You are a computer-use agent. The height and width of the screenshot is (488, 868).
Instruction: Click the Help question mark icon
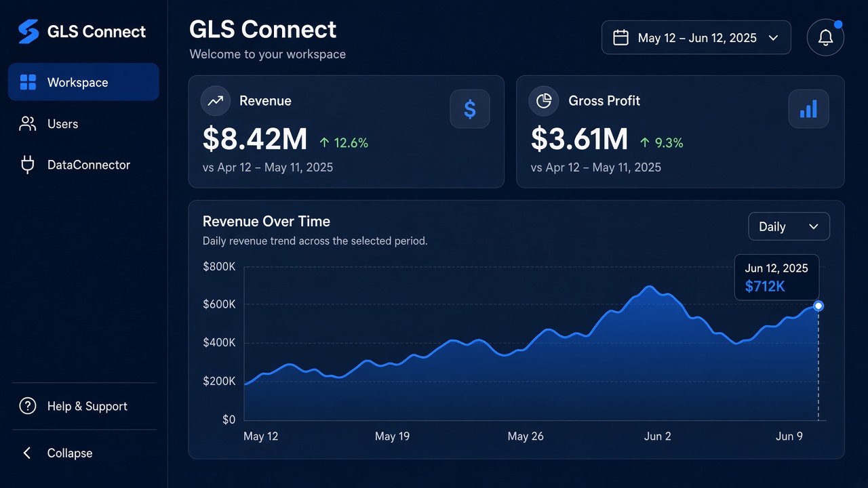point(28,406)
